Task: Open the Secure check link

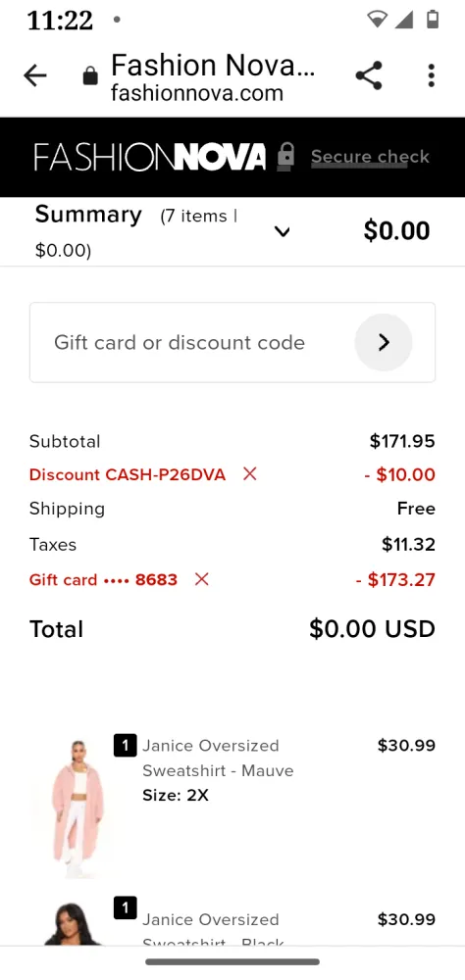Action: [370, 156]
